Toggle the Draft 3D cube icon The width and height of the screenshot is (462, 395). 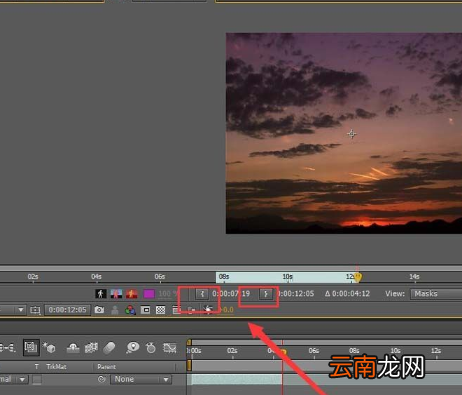(x=49, y=348)
